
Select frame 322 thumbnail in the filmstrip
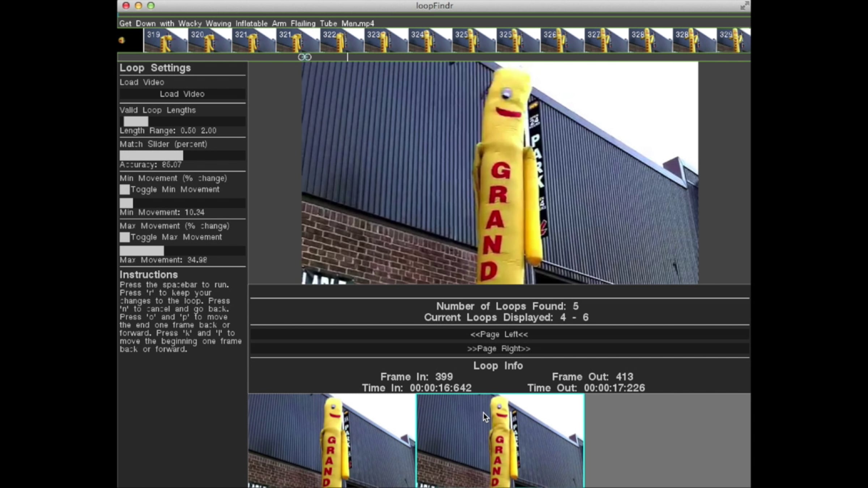[342, 40]
